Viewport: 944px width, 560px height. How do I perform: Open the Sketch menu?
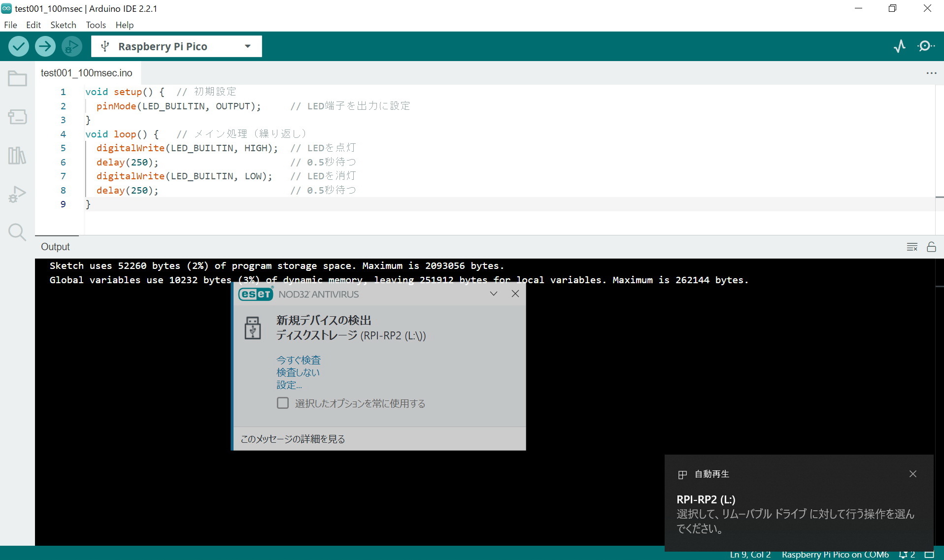coord(63,25)
